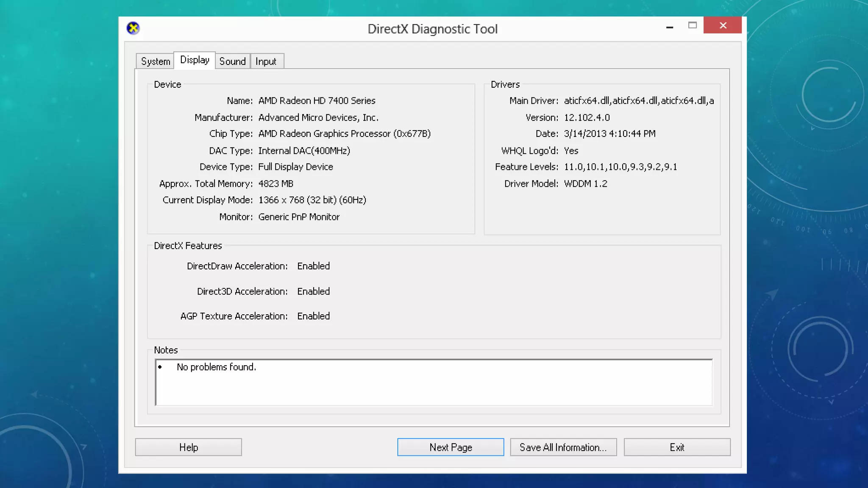Switch to the System tab
Screen dimensions: 868x488
pyautogui.click(x=155, y=61)
